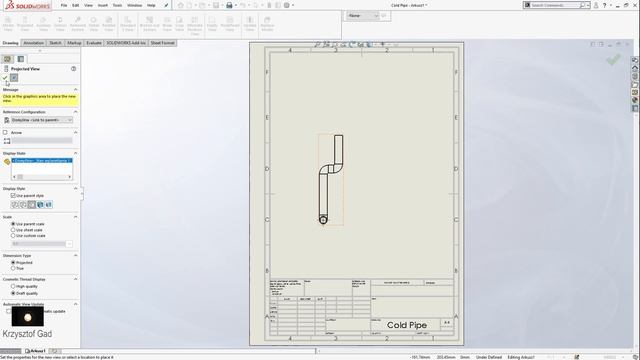Click the Display State list horizontal scrollbar
This screenshot has width=640, height=360.
point(42,177)
